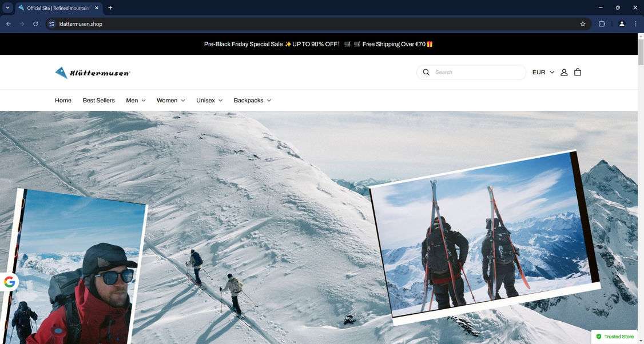View site information icon in address bar
Viewport: 644px width, 344px height.
(51, 24)
